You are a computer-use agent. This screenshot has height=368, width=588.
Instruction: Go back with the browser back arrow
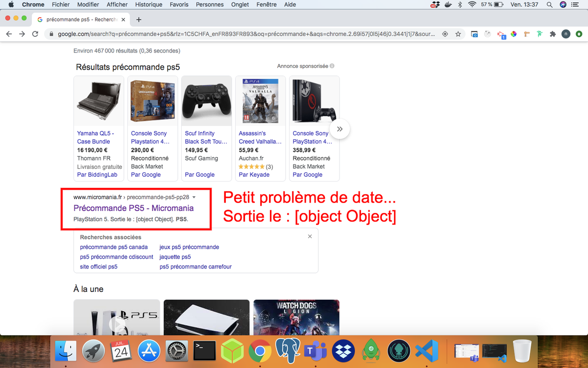[9, 34]
